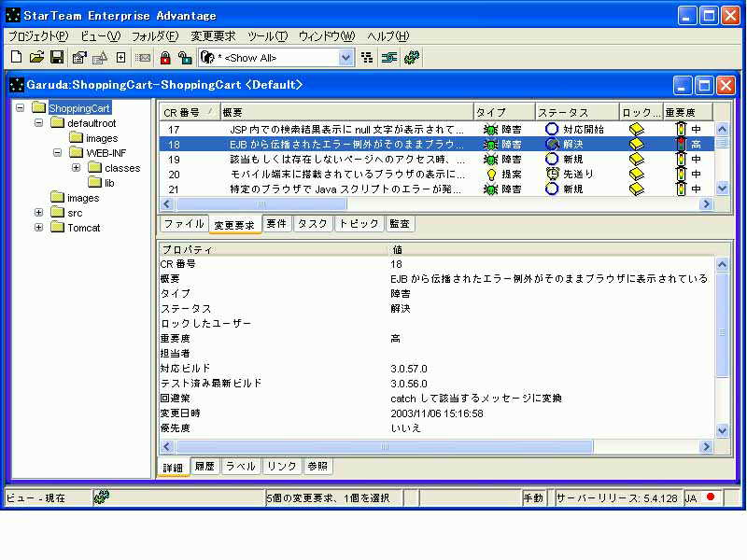This screenshot has height=560, width=747.
Task: Click the プロパティ column header
Action: point(275,249)
